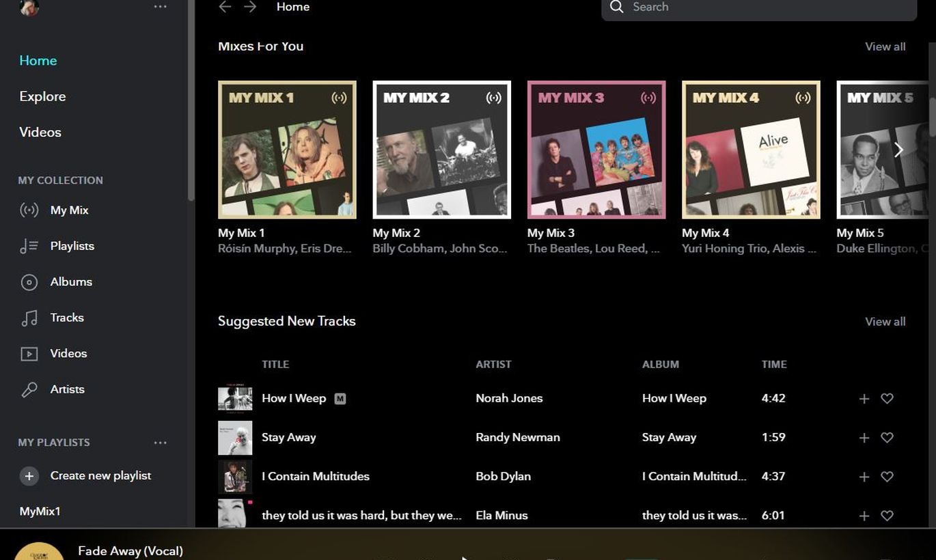
Task: Click the How I Weep album thumbnail
Action: pos(235,398)
